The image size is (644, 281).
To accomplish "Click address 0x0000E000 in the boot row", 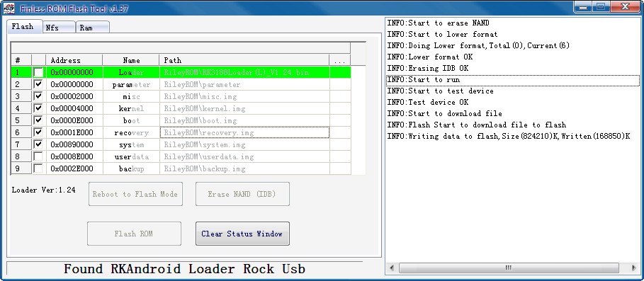I will 74,120.
